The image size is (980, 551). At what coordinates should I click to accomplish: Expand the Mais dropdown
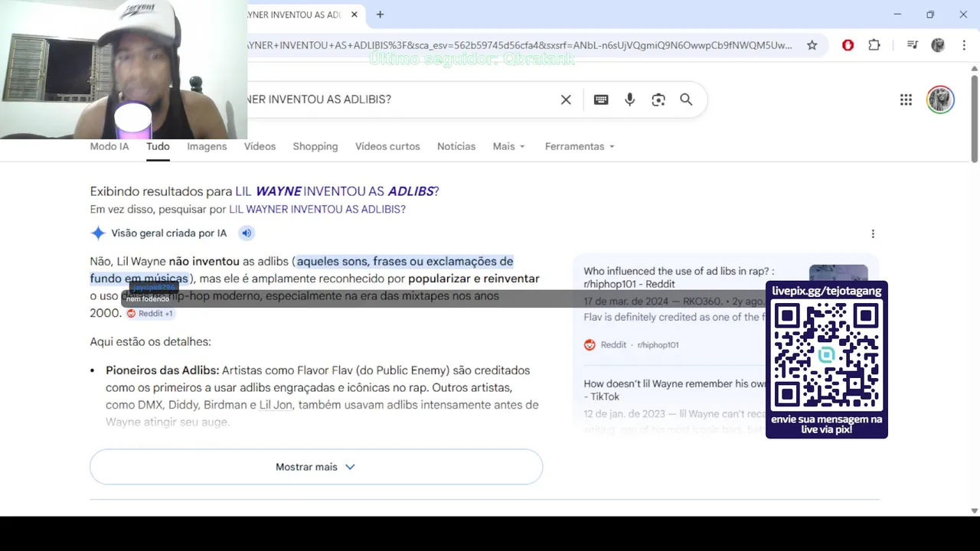click(x=509, y=146)
